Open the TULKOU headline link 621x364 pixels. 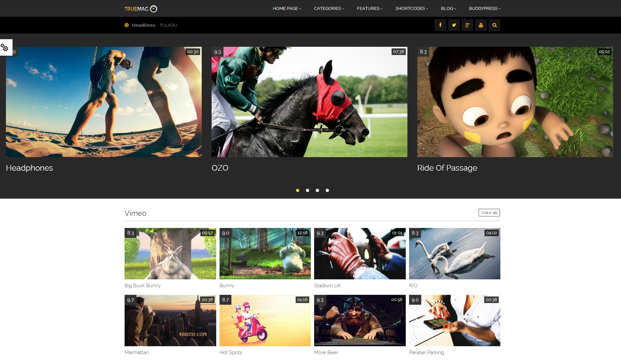point(168,25)
